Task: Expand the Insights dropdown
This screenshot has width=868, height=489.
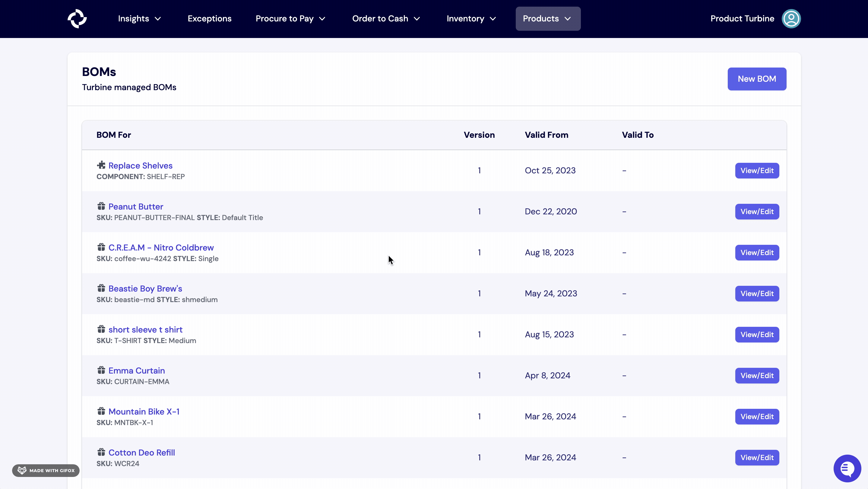Action: click(139, 18)
